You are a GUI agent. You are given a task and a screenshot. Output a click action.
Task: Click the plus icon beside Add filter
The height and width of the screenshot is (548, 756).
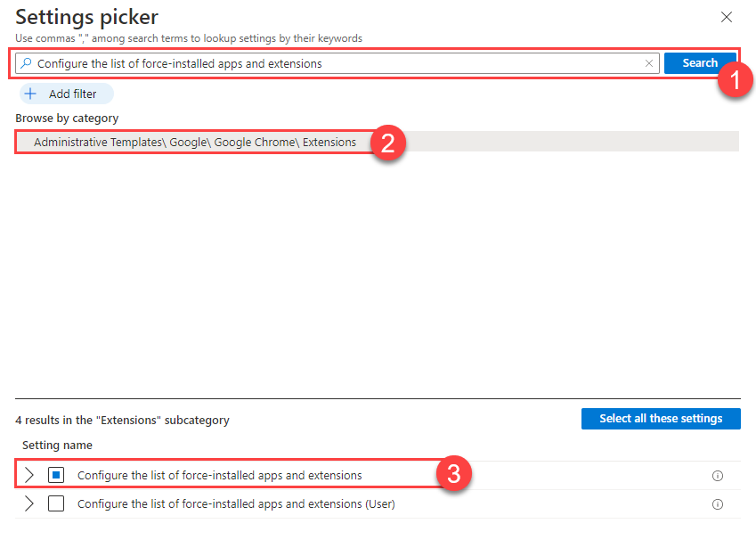30,94
